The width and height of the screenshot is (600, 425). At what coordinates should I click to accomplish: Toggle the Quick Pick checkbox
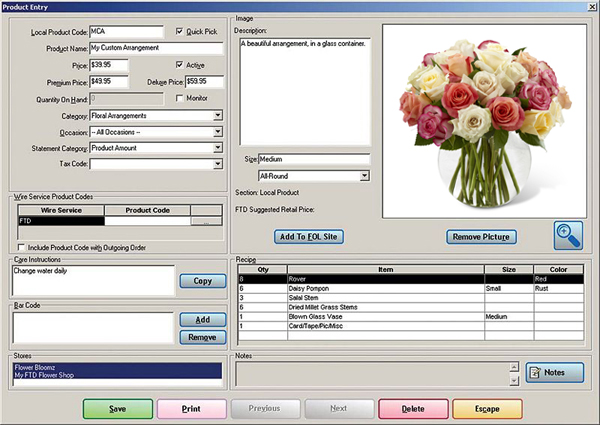point(180,31)
